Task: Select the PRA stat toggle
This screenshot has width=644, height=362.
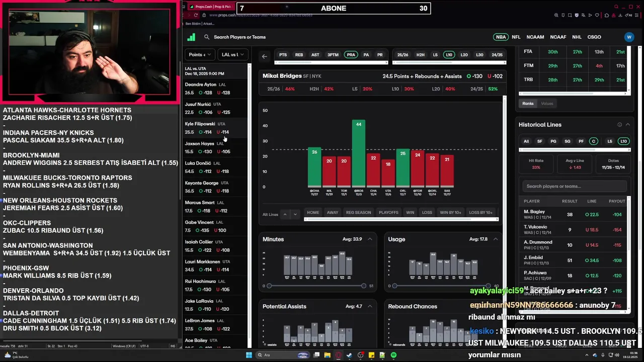Action: coord(351,55)
